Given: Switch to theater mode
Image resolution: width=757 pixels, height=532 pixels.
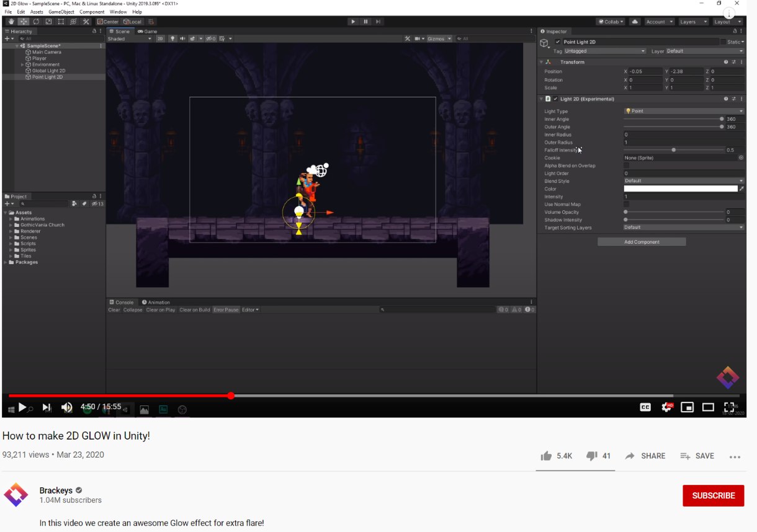Looking at the screenshot, I should click(708, 407).
